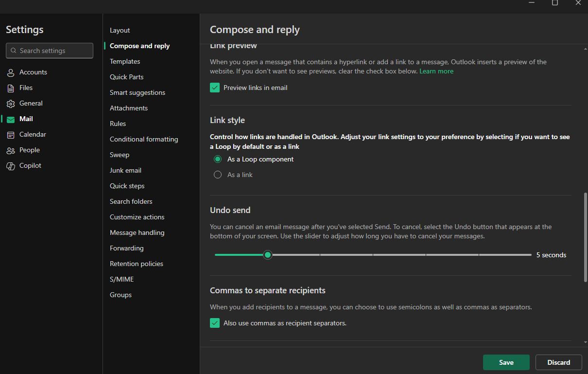This screenshot has height=374, width=588.
Task: Open the Templates settings page
Action: [125, 61]
